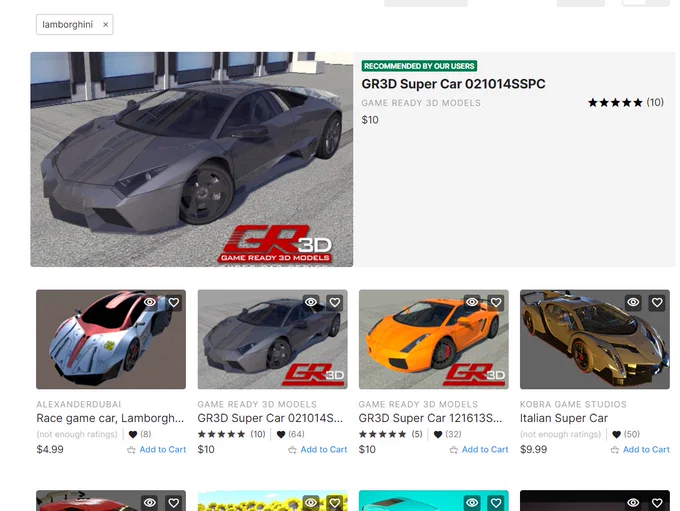Open the KOBRA GAME STUDIOS publisher page
This screenshot has height=511, width=680.
click(x=573, y=404)
